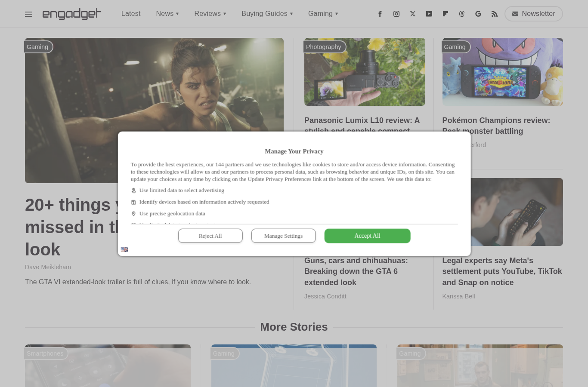Click the green Accept All button
The image size is (588, 387).
click(368, 236)
